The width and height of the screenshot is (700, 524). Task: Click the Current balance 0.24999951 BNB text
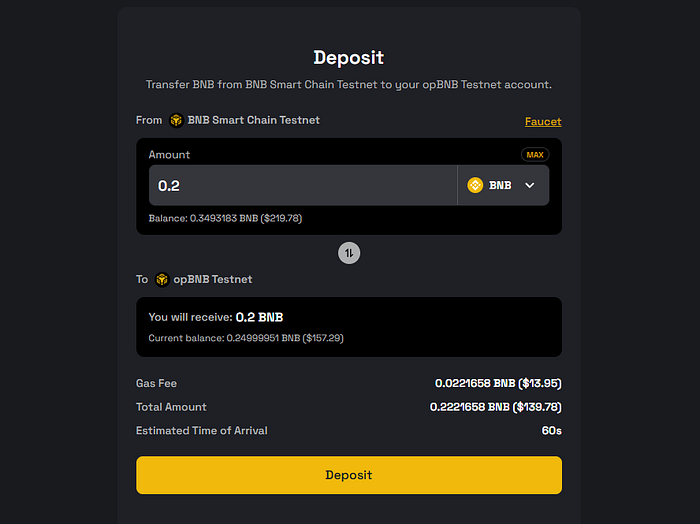246,338
